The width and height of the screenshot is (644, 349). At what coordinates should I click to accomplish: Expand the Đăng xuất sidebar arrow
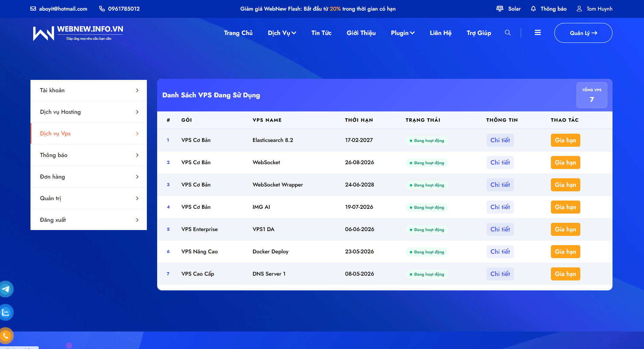137,220
